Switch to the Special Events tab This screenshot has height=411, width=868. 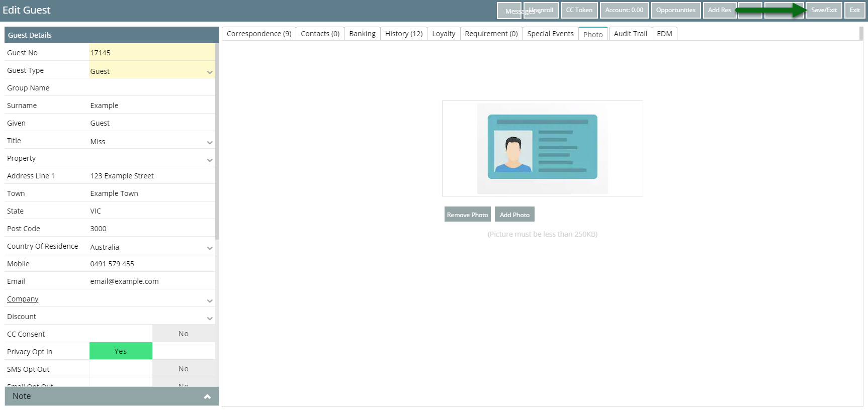click(x=550, y=34)
